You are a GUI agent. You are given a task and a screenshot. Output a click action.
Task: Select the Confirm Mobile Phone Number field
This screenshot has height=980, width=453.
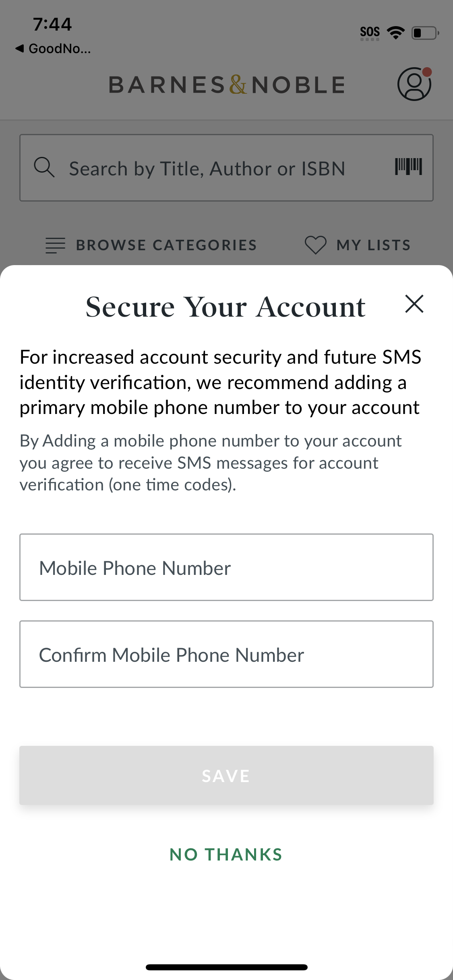click(x=226, y=654)
